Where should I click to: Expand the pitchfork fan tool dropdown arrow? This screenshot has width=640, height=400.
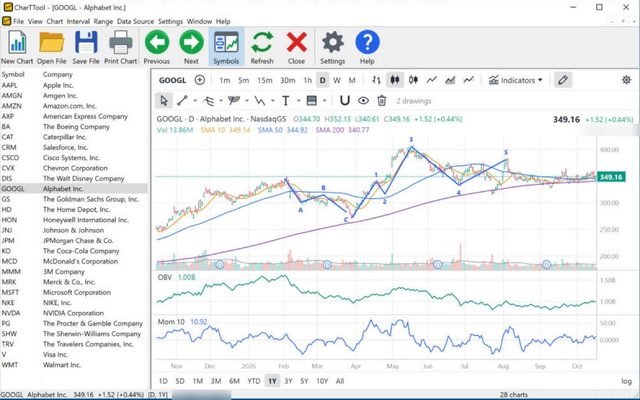(x=247, y=101)
